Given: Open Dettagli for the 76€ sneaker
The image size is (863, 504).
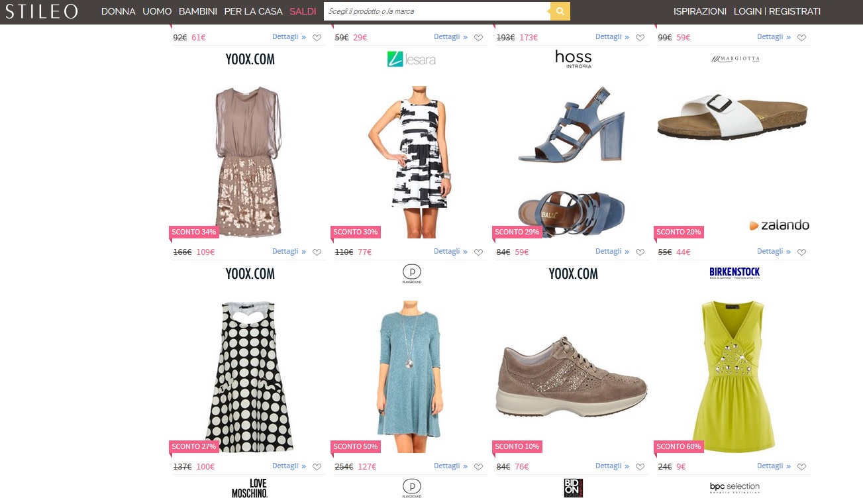Looking at the screenshot, I should point(612,466).
